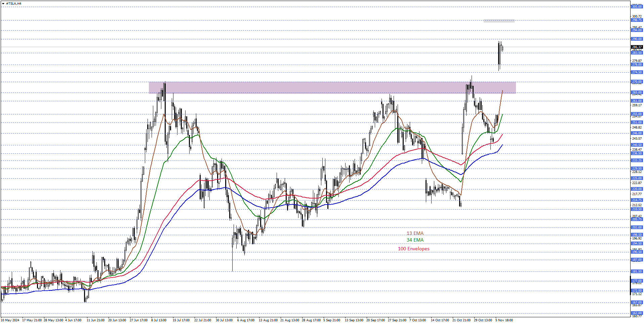Click the 172.50 level price label
The image size is (644, 324).
tap(637, 291)
